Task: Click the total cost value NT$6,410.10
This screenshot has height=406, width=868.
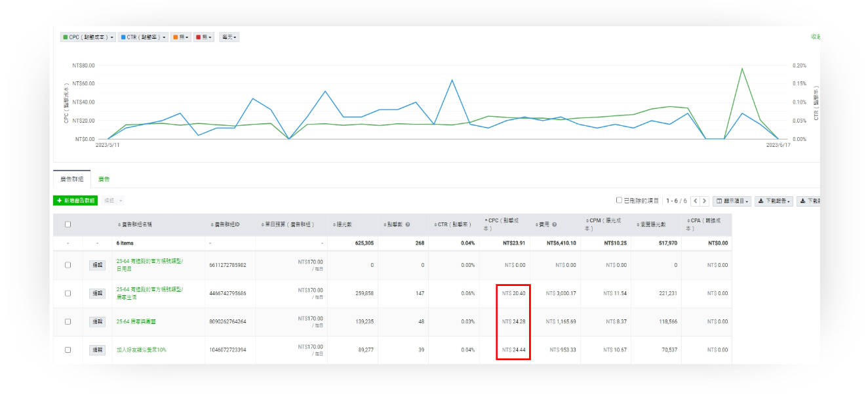Action: [x=561, y=243]
